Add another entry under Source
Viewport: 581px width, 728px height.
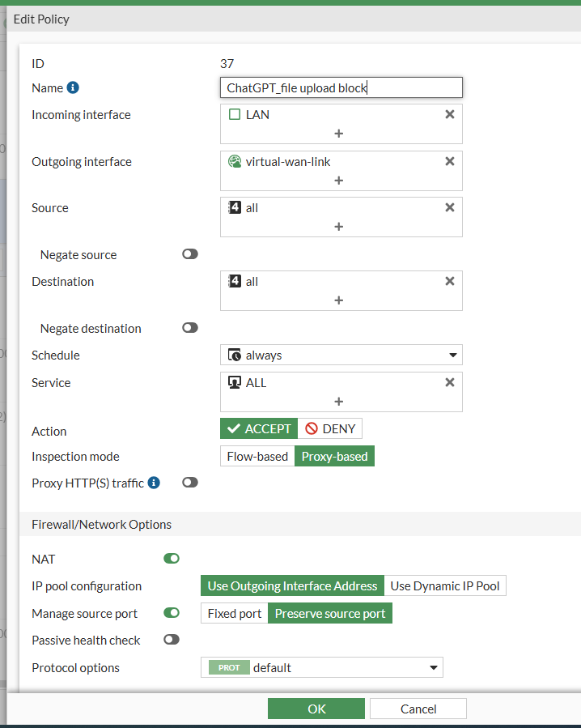339,227
